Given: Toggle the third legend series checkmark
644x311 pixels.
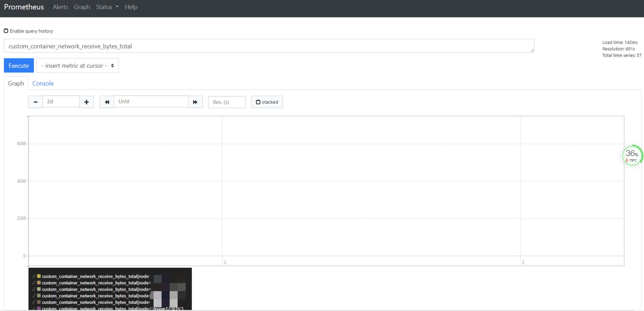Looking at the screenshot, I should tap(34, 289).
